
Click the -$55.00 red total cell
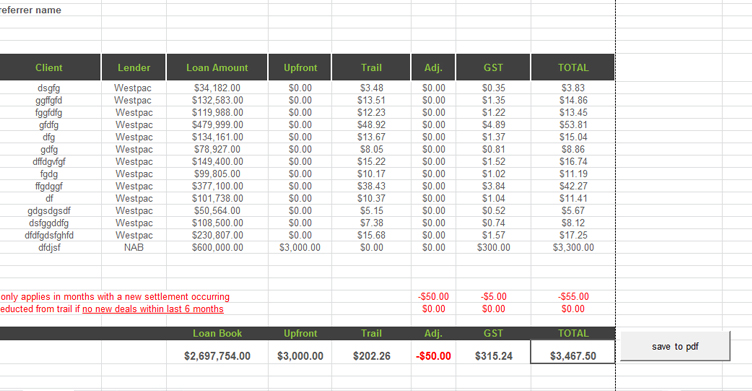tap(573, 296)
